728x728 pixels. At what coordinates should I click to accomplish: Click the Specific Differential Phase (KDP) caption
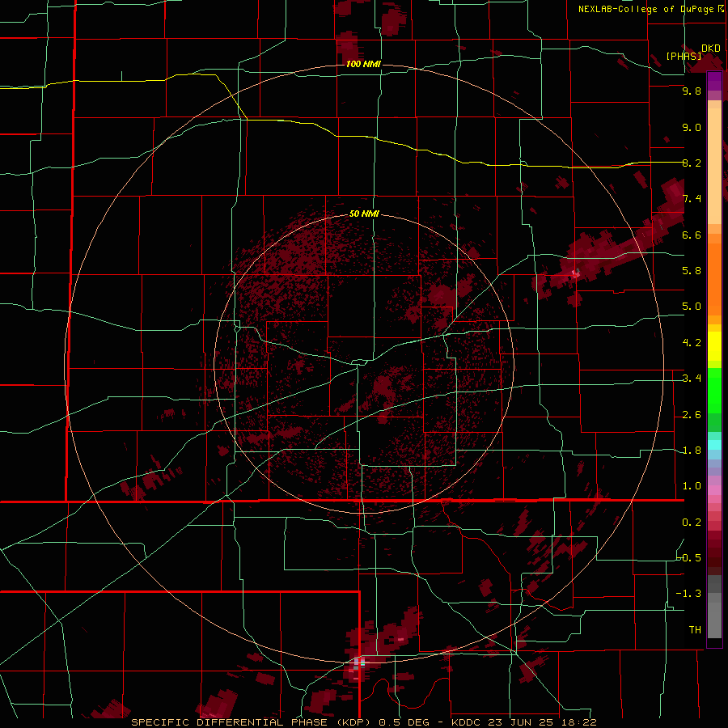(x=252, y=722)
